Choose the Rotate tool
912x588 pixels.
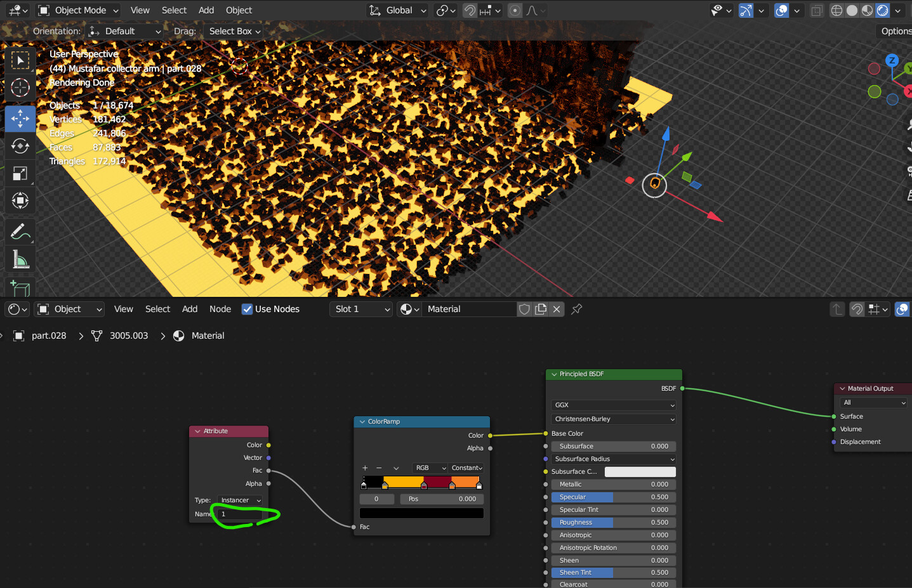20,146
